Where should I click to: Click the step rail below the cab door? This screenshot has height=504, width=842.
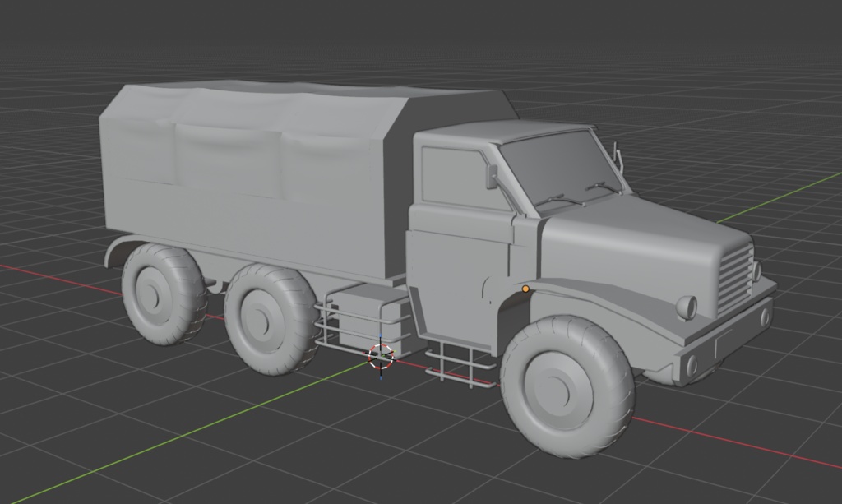460,366
